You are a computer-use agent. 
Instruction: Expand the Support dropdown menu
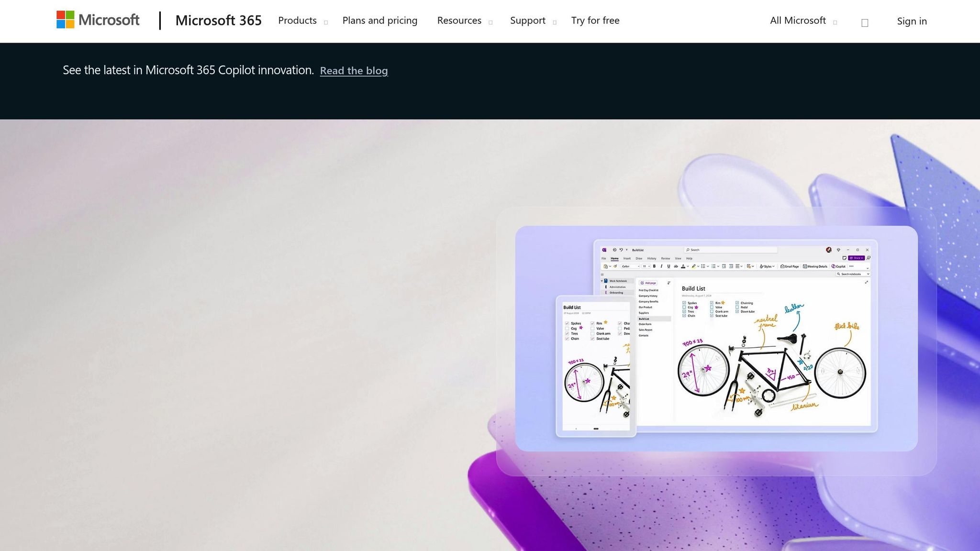tap(533, 21)
